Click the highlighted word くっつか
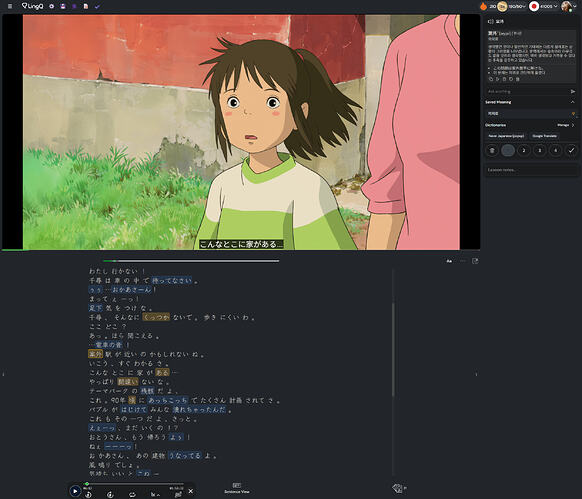Viewport: 582px width, 499px height. coord(156,317)
